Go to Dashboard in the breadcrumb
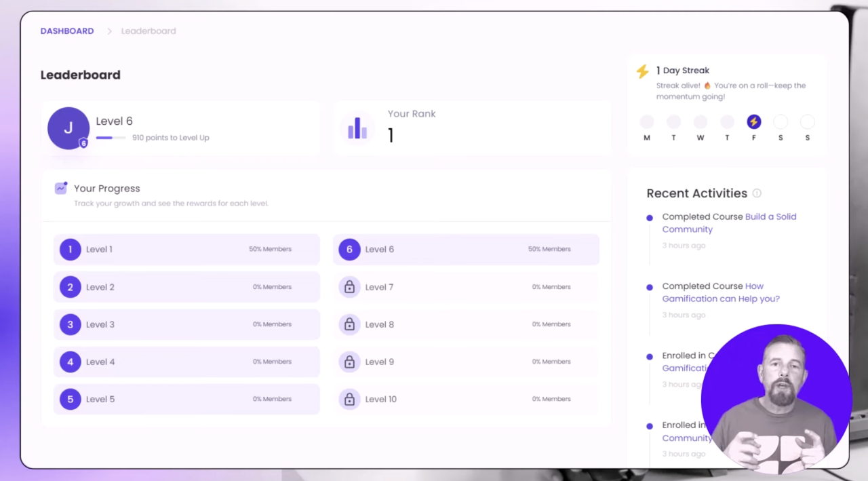 [67, 31]
